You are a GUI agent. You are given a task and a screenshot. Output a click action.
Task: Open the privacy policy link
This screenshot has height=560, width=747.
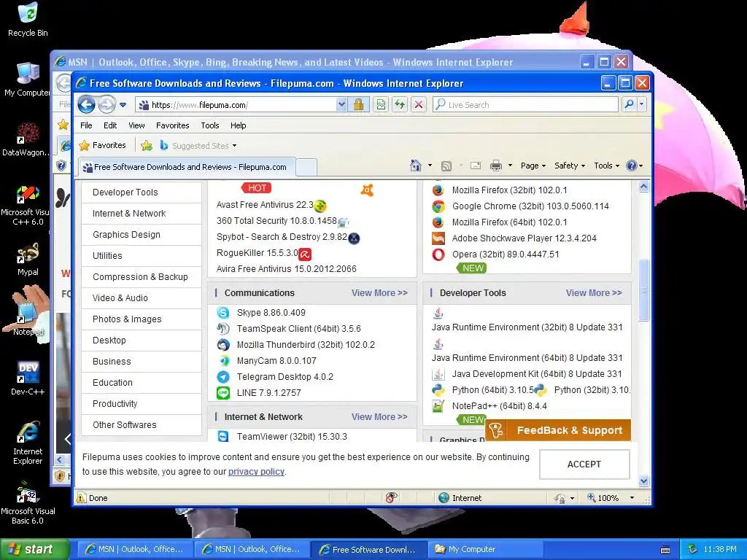256,472
